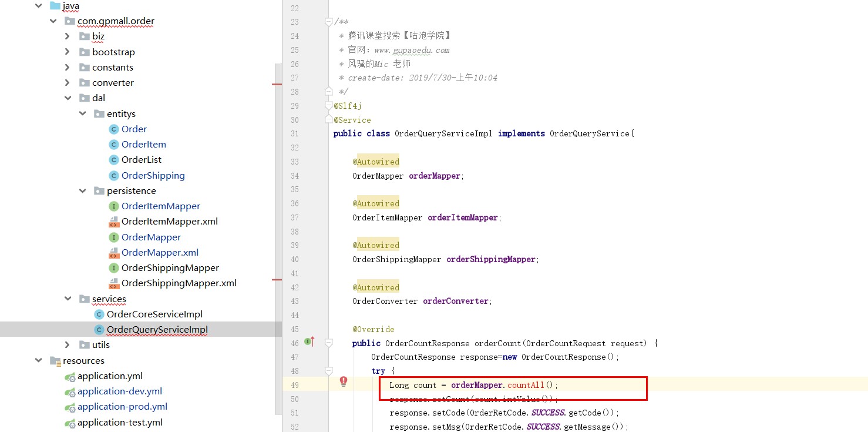Open OrderList in project tree
This screenshot has height=432, width=868.
click(142, 160)
